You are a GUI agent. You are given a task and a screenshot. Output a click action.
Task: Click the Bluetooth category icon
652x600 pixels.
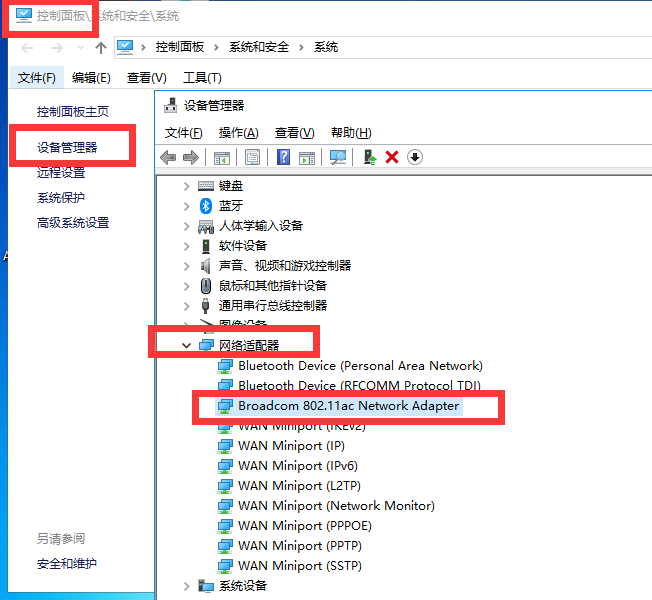206,205
